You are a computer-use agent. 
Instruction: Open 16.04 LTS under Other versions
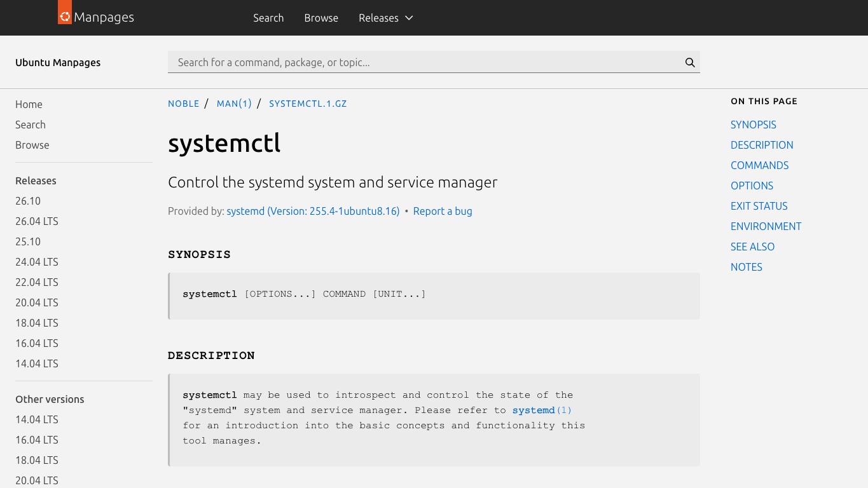coord(37,440)
